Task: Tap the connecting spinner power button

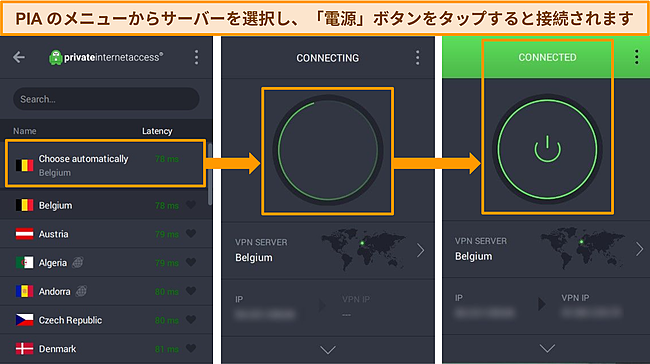Action: point(327,150)
